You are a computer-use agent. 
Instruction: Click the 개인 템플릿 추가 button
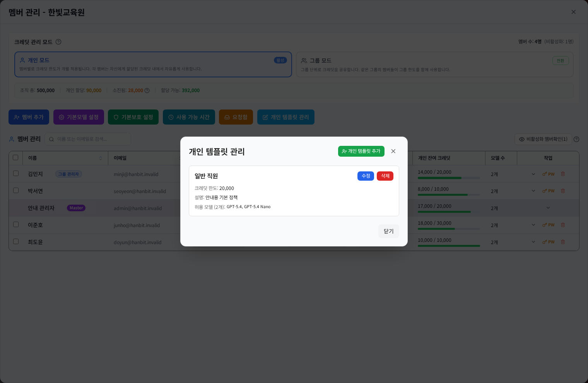click(361, 151)
